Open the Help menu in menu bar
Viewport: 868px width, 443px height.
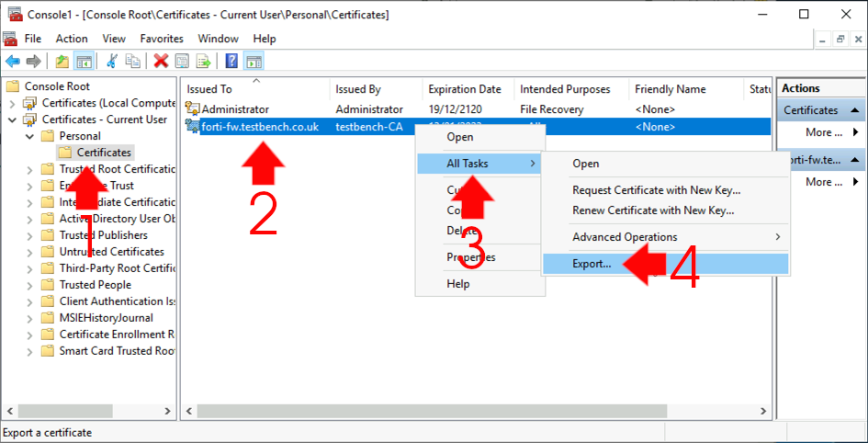pos(265,39)
